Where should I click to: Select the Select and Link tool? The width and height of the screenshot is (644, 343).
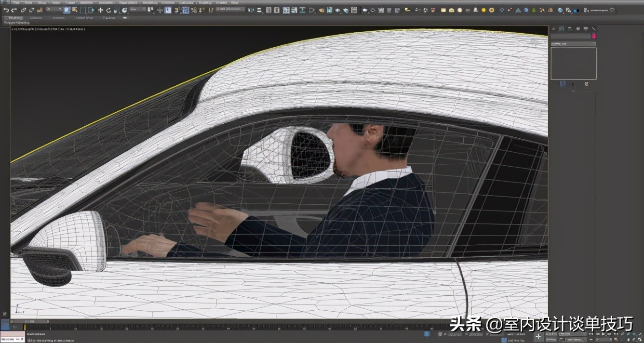[x=23, y=10]
